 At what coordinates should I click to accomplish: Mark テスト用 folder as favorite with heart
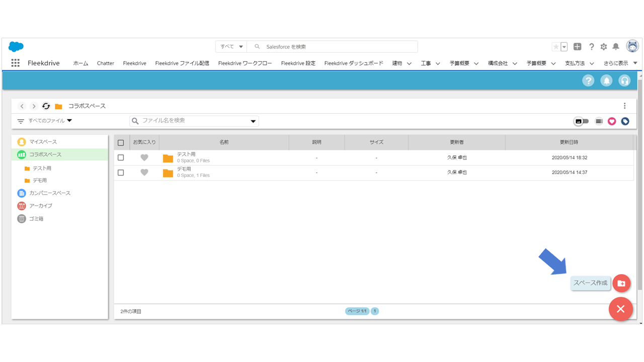144,157
